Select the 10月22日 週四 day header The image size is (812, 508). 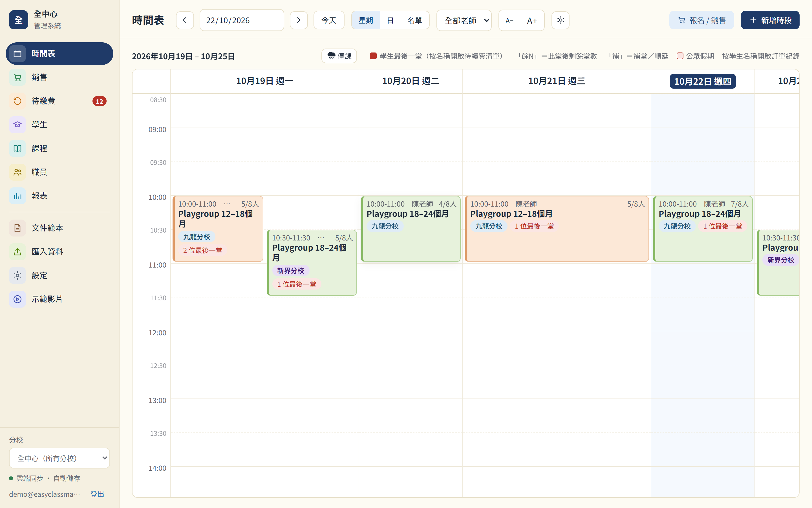[x=703, y=81]
